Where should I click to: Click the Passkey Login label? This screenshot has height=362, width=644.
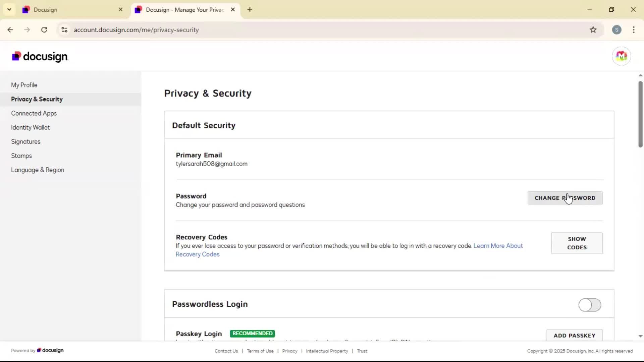(199, 334)
